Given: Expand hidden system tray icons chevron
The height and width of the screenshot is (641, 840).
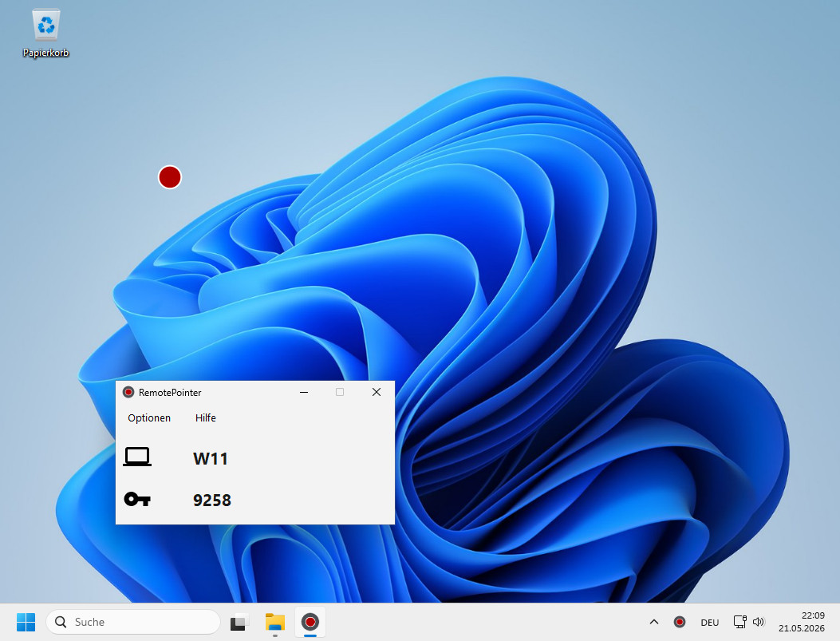Looking at the screenshot, I should click(x=654, y=623).
